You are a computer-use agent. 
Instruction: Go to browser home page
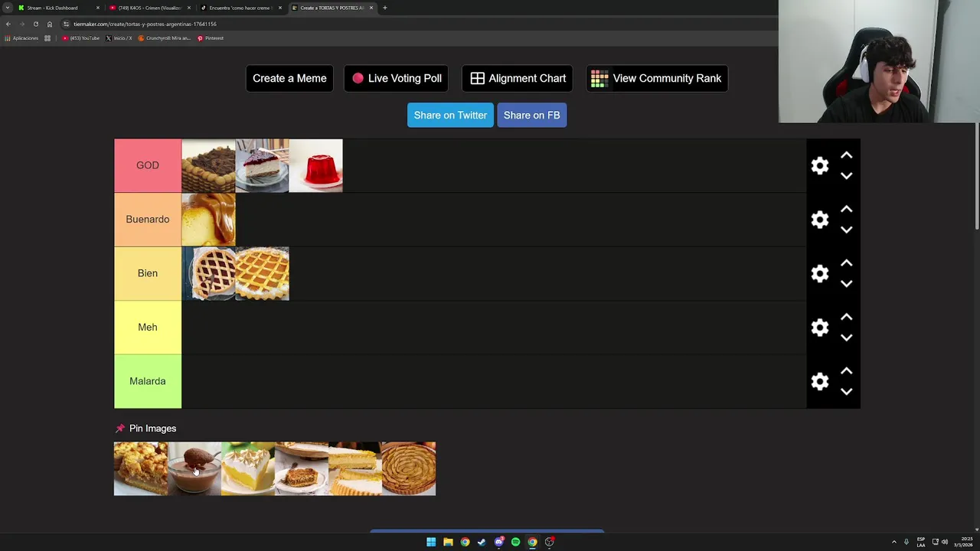click(x=50, y=24)
